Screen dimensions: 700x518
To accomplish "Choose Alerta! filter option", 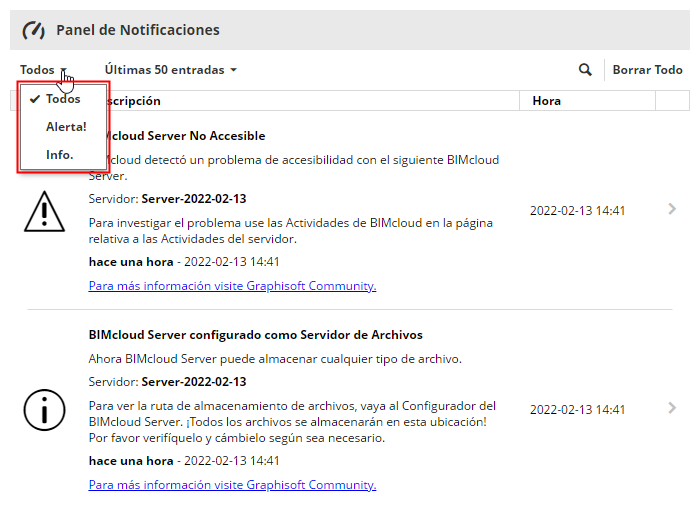I will [x=66, y=127].
